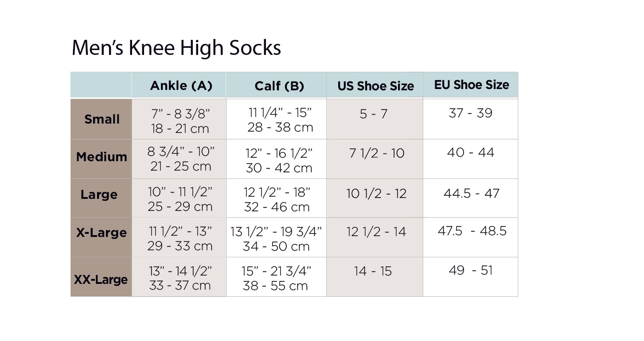Select the Ankle (A) column header
Image resolution: width=644 pixels, height=341 pixels.
click(181, 85)
